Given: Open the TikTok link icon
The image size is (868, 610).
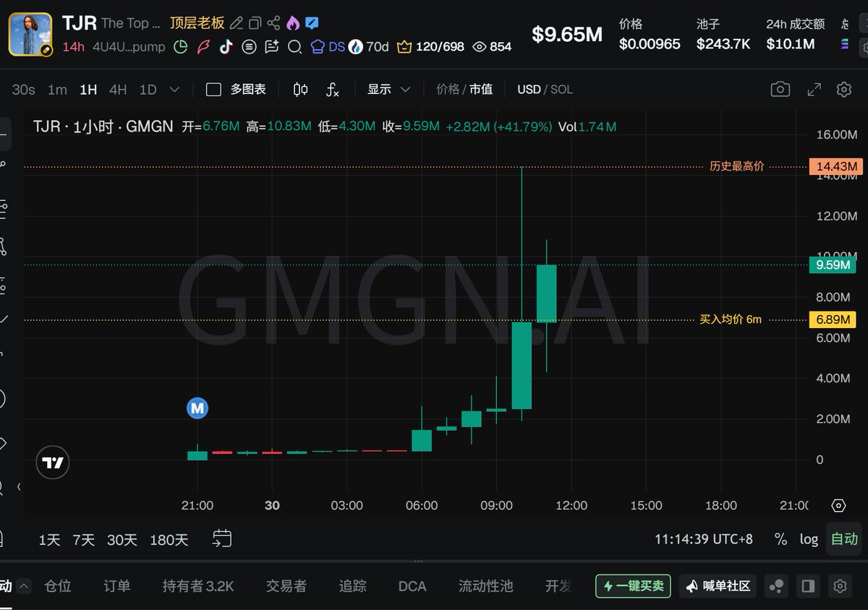Looking at the screenshot, I should point(226,47).
